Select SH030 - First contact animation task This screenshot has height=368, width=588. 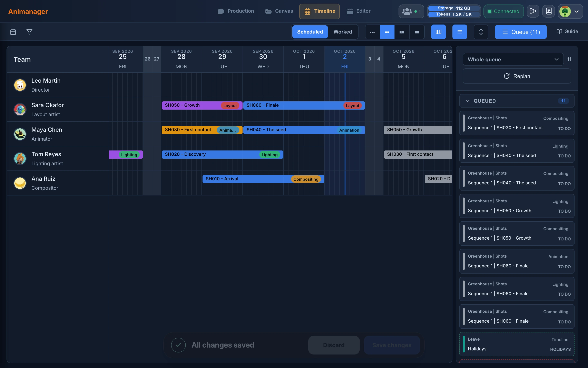pyautogui.click(x=202, y=130)
